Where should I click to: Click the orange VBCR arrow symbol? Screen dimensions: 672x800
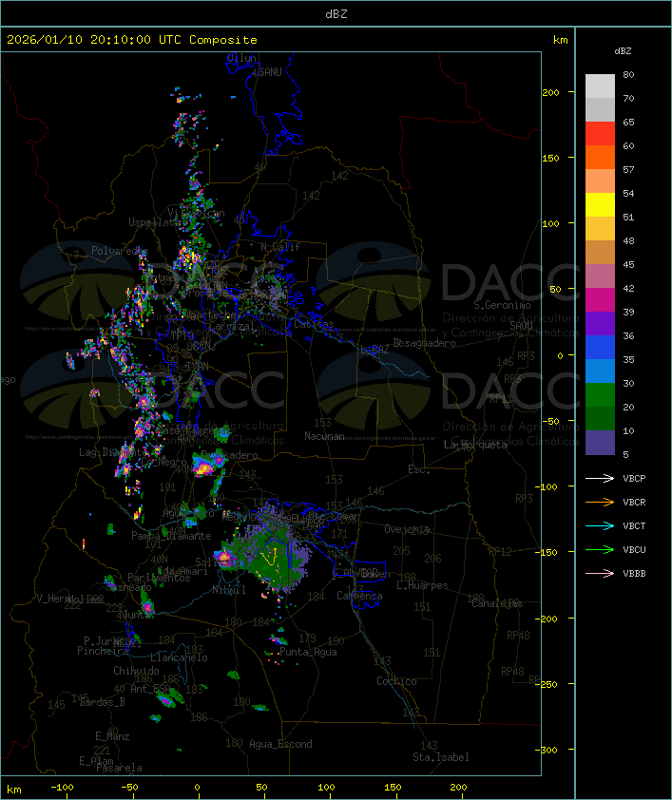(600, 503)
